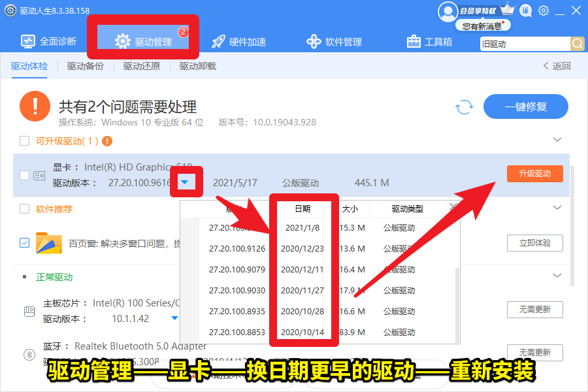Screen dimensions: 588x392
Task: Select driver version 27.20.100.8935
Action: point(237,312)
